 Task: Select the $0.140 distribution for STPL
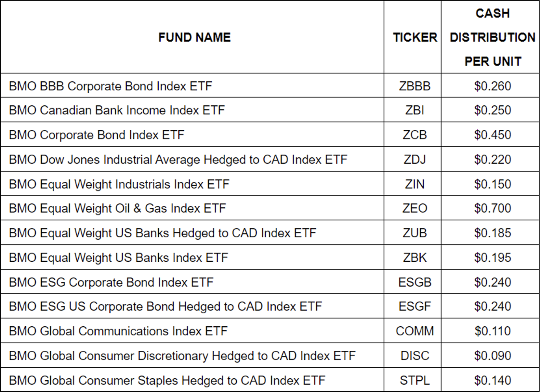pos(492,380)
